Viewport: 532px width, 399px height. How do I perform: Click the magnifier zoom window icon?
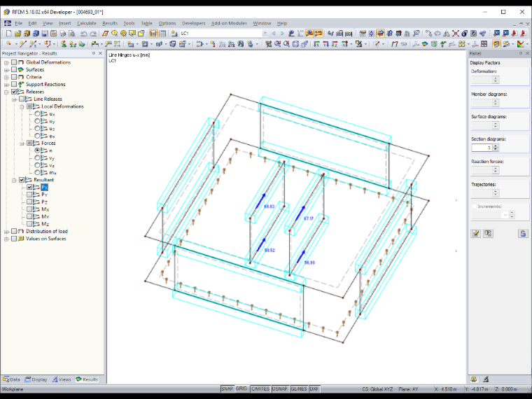click(277, 44)
